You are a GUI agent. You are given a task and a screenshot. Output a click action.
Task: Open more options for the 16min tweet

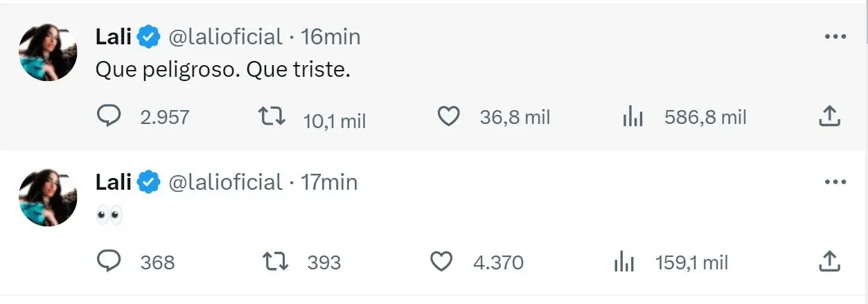point(835,37)
